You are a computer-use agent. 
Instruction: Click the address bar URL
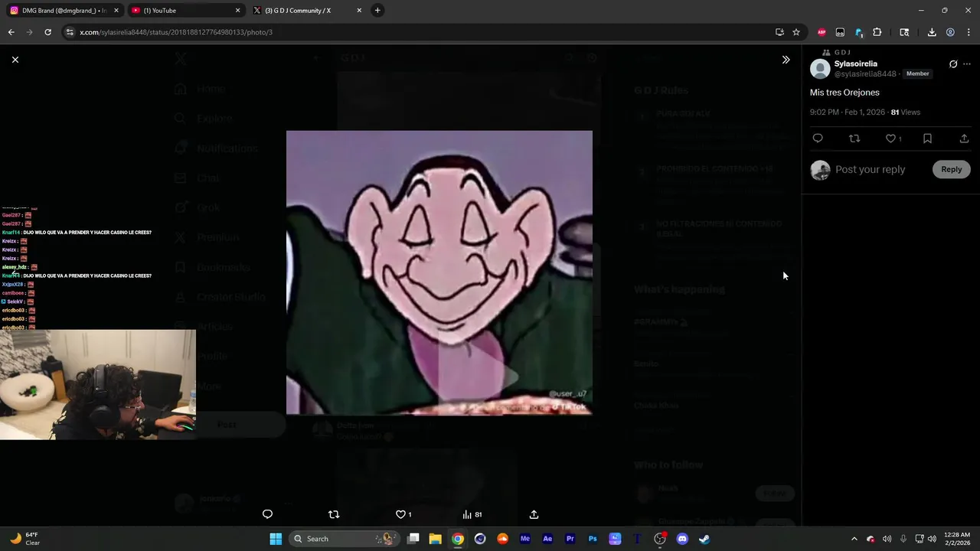click(x=176, y=32)
